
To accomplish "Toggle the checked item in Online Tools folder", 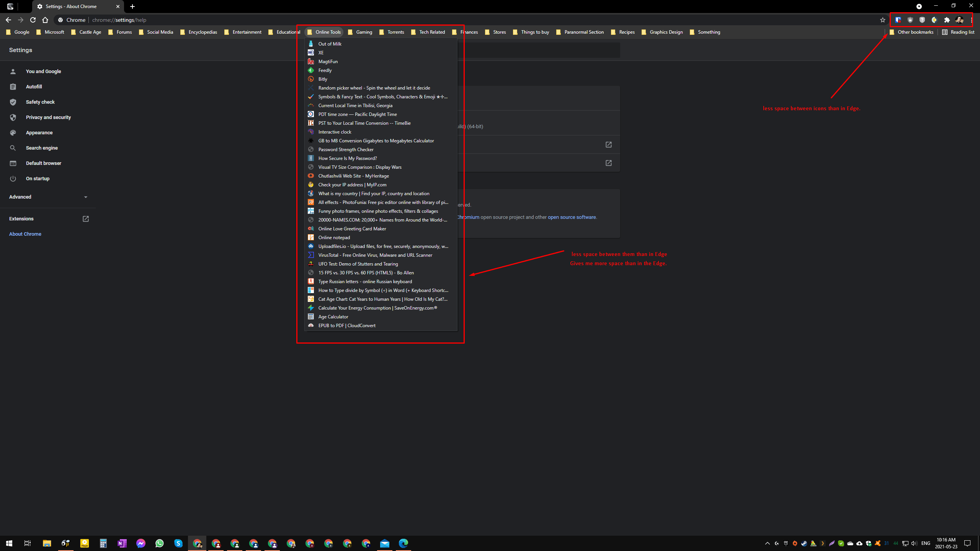I will click(382, 96).
